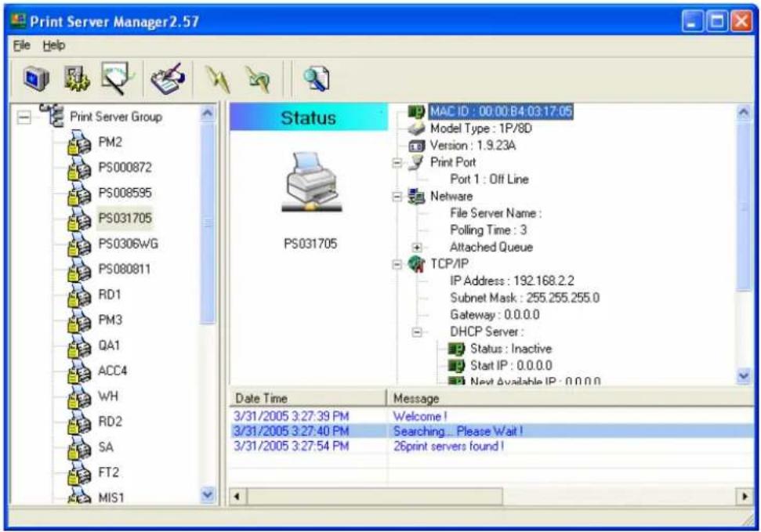
Task: Click the large printer image in Status pane
Action: tap(312, 182)
